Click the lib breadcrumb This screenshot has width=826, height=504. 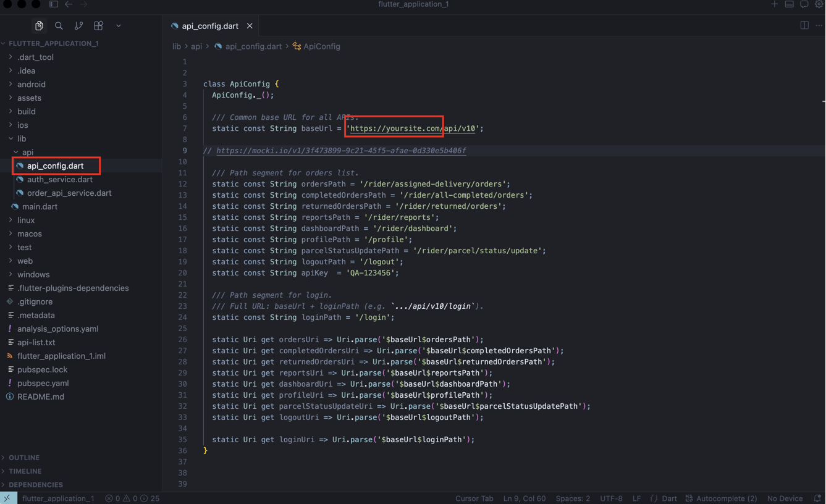click(177, 46)
